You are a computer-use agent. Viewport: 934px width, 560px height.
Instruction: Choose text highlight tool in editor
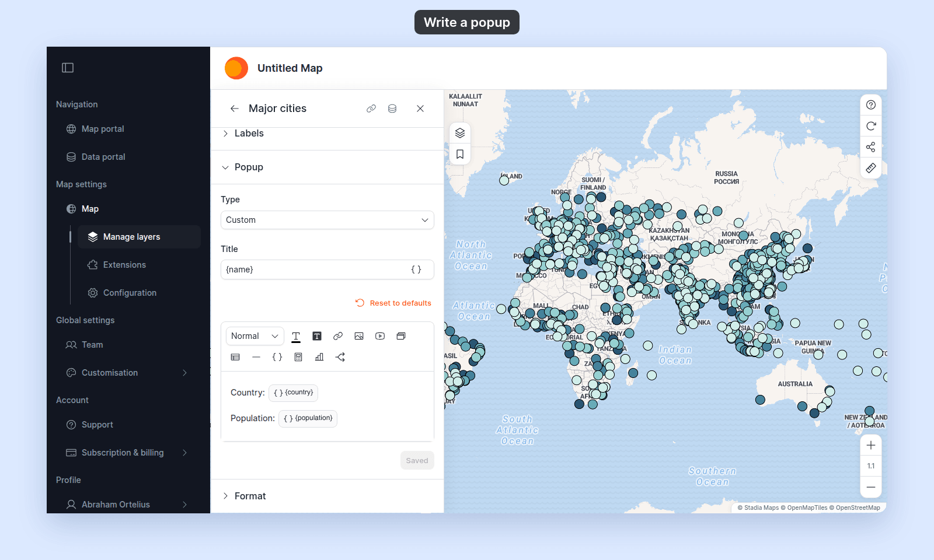pos(317,336)
